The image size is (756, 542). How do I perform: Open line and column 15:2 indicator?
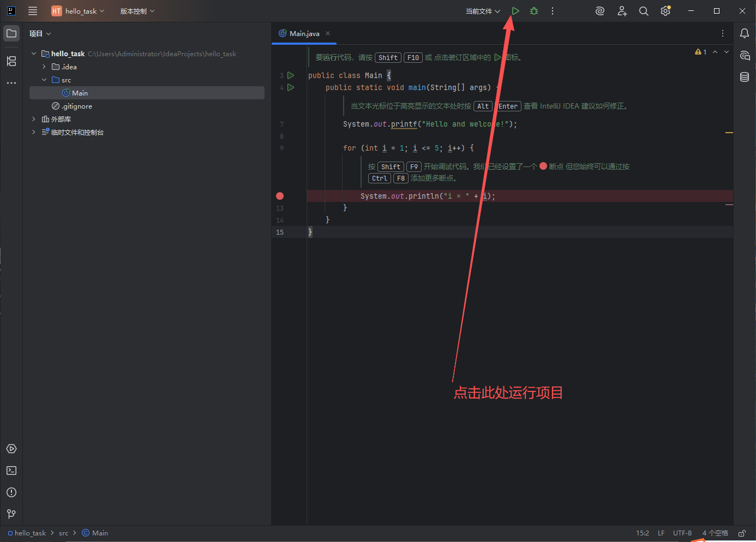[x=643, y=533]
